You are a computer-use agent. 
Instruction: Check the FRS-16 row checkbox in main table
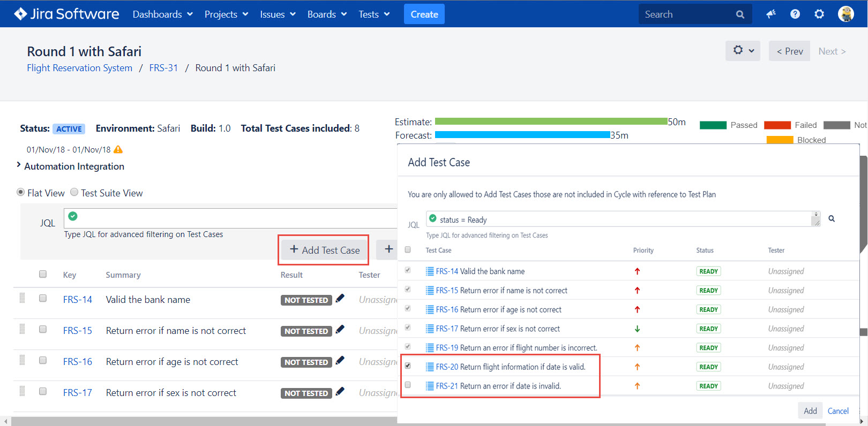[x=43, y=360]
